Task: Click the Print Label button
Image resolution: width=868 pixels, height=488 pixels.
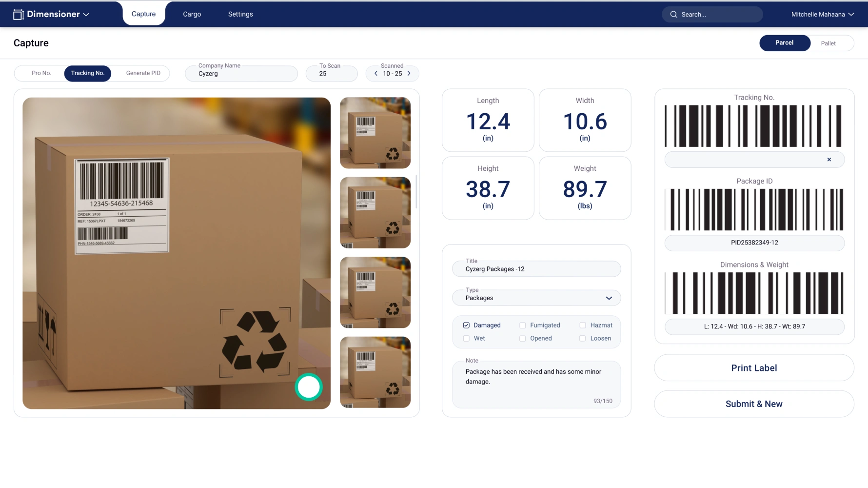Action: [x=753, y=368]
